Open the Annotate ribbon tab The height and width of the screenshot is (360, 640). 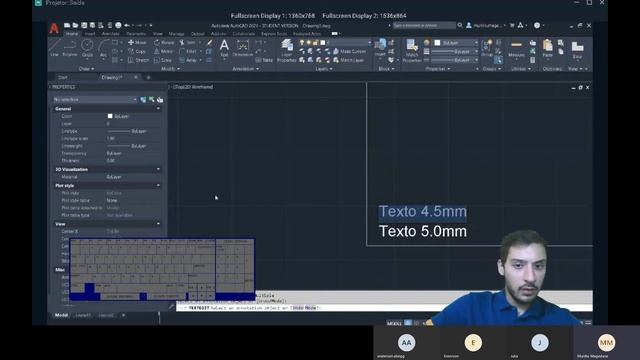tap(110, 34)
